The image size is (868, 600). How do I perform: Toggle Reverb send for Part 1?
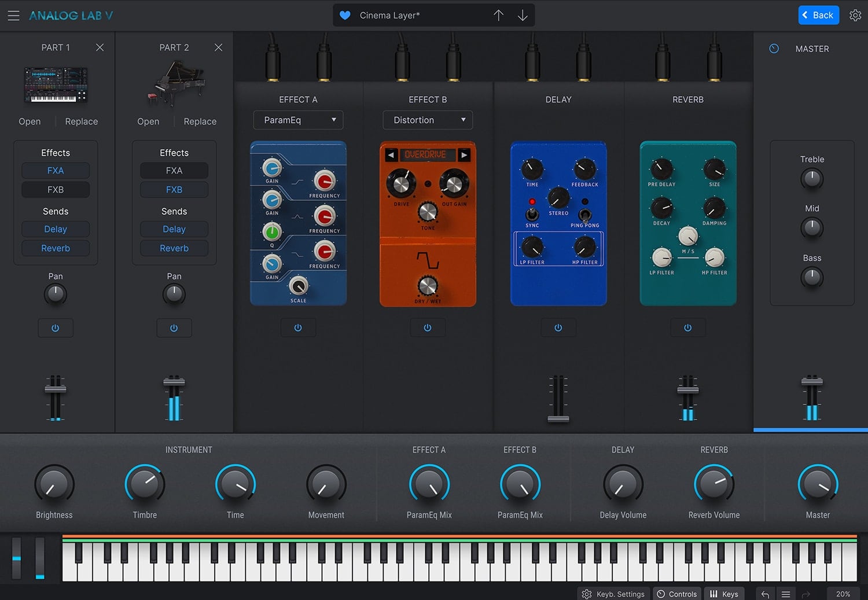point(56,248)
